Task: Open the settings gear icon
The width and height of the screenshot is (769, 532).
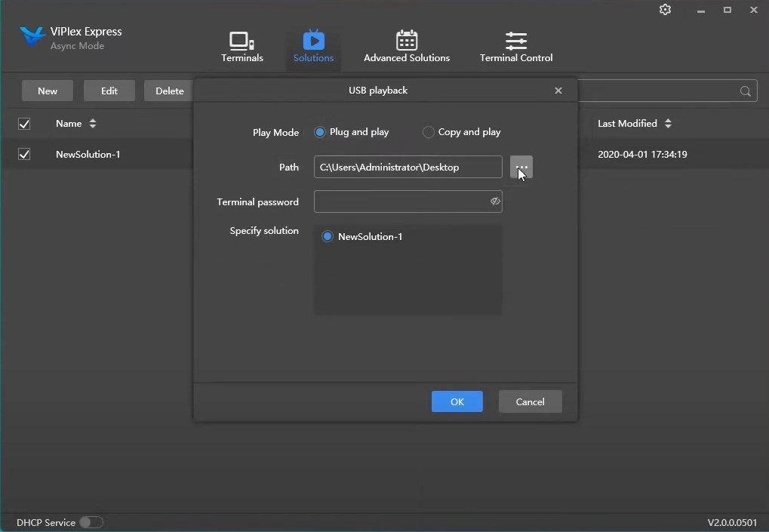Action: (x=665, y=10)
